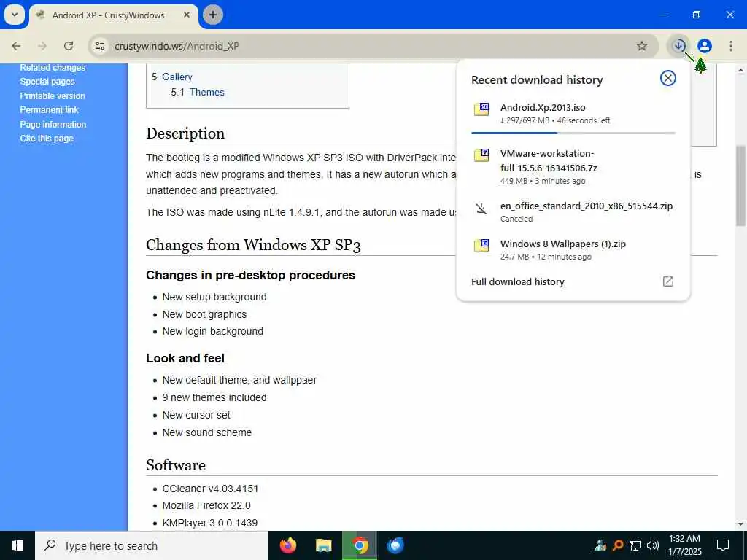
Task: Open site information icon in address bar
Action: click(99, 46)
